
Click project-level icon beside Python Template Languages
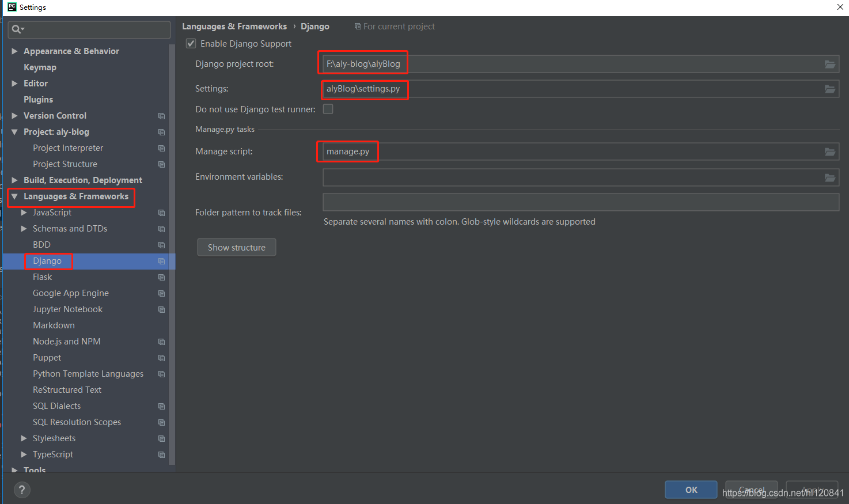(162, 374)
